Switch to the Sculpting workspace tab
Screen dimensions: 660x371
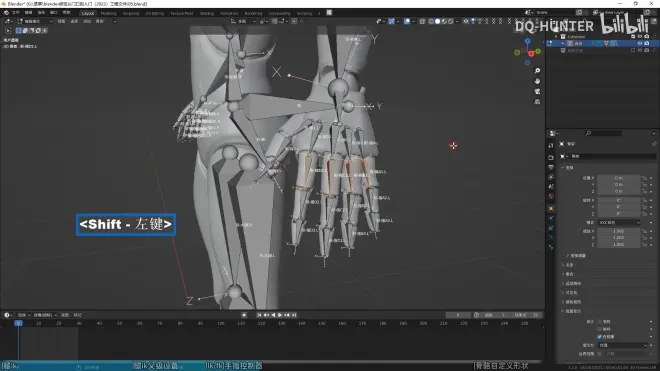point(131,13)
